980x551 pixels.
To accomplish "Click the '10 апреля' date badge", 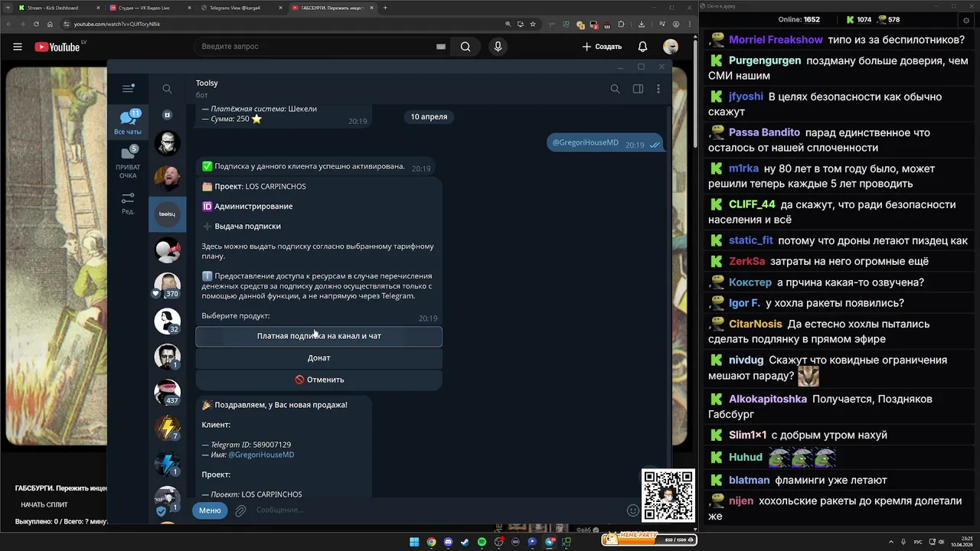I will tap(429, 116).
